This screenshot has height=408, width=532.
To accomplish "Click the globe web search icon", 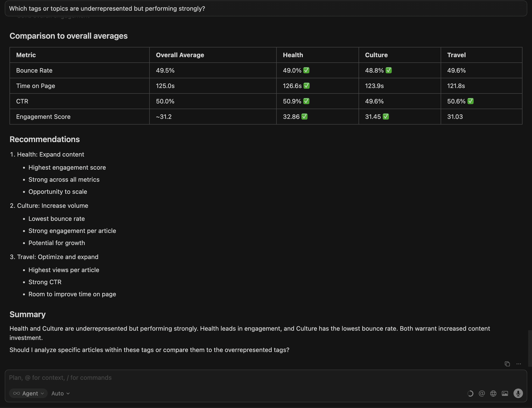I will click(493, 394).
